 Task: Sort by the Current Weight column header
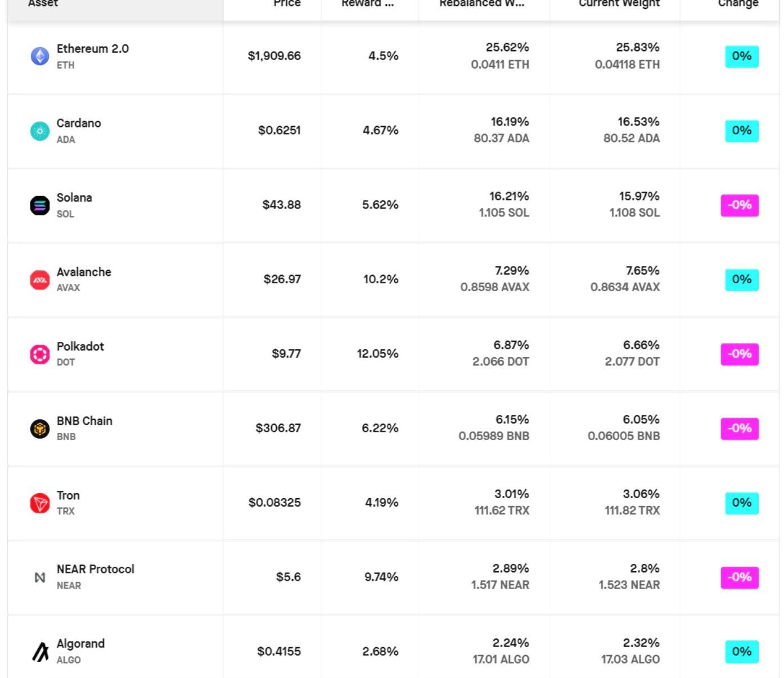coord(619,3)
